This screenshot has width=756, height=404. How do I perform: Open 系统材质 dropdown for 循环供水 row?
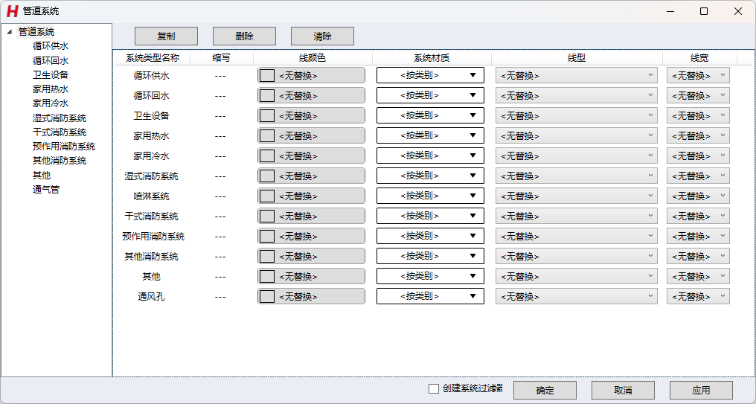(x=430, y=75)
